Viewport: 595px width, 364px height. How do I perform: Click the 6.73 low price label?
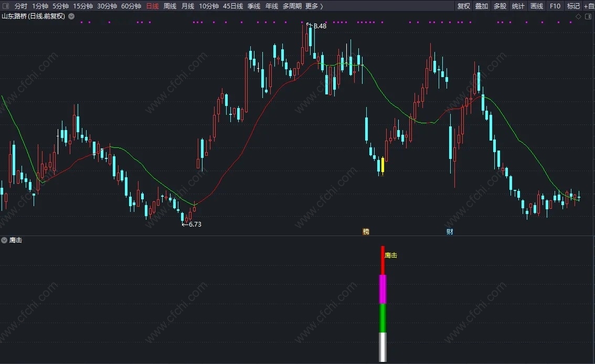(x=195, y=224)
